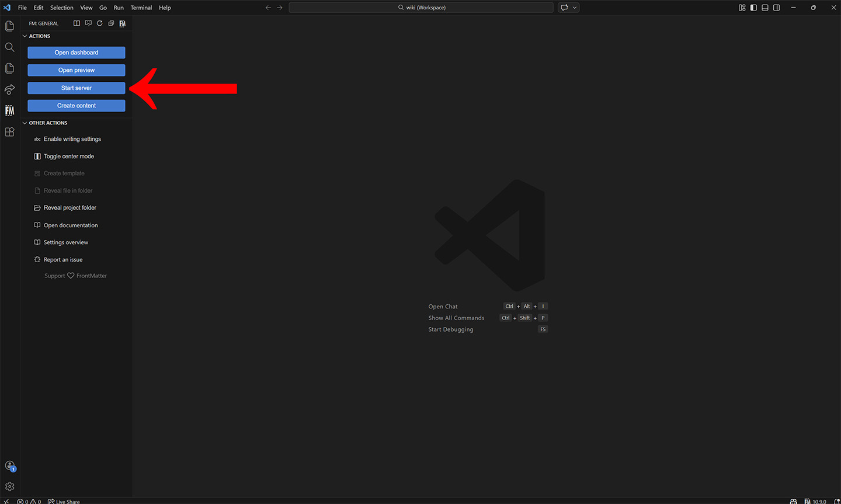Click Live Share in the status bar
841x504 pixels.
coord(64,501)
